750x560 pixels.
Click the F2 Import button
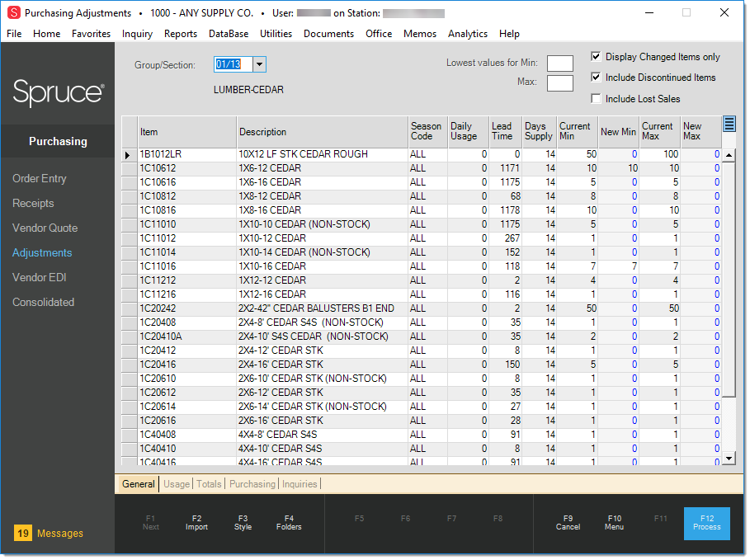[x=196, y=523]
